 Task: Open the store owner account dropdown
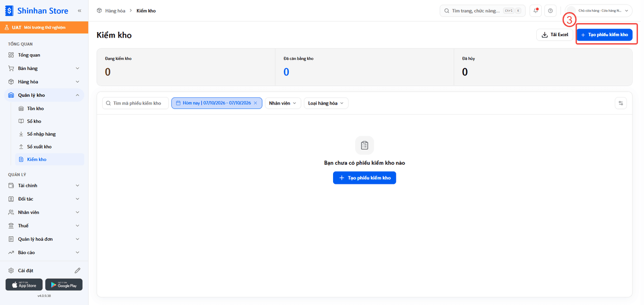tap(599, 11)
